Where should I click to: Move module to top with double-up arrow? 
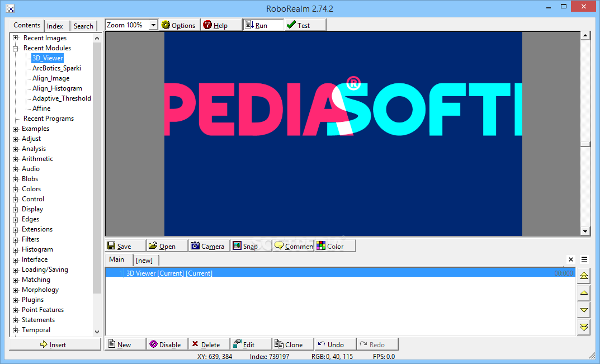tap(584, 276)
